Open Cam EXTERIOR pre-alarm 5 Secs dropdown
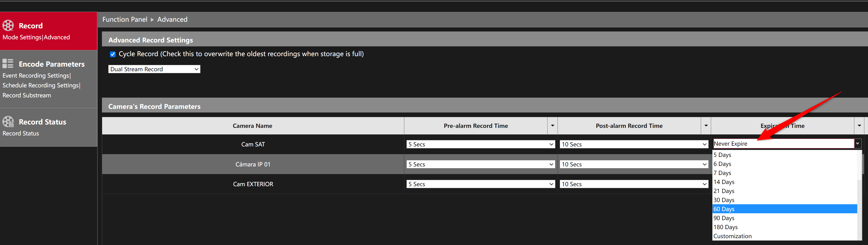 [x=481, y=184]
